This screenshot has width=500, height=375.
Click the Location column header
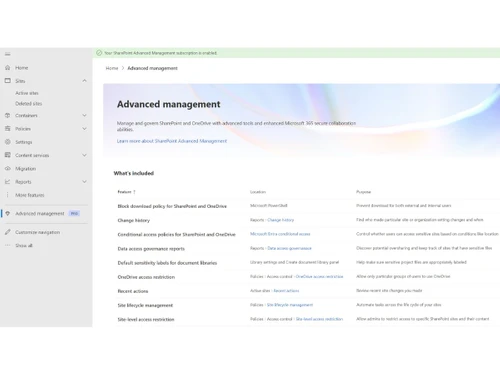tap(258, 192)
